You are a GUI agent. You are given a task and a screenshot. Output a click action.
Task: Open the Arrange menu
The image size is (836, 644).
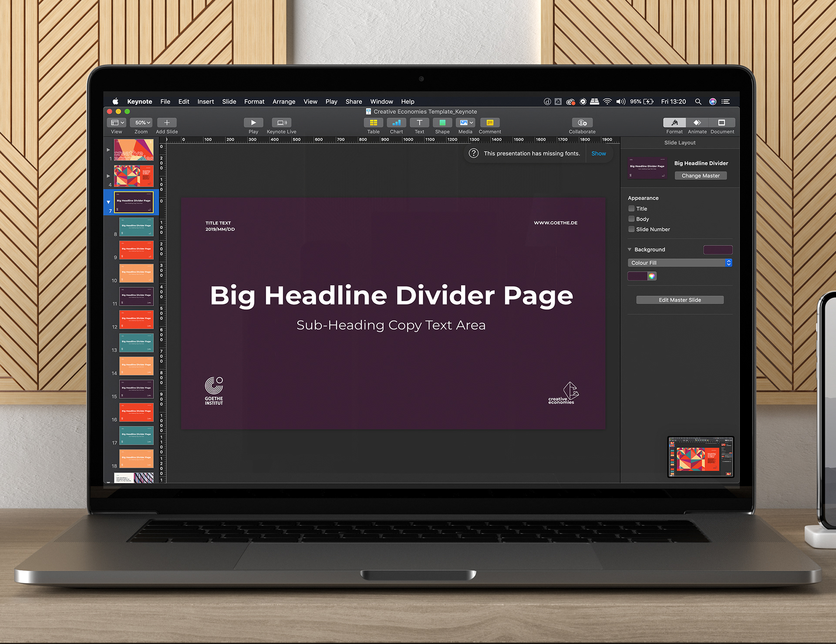pyautogui.click(x=283, y=101)
